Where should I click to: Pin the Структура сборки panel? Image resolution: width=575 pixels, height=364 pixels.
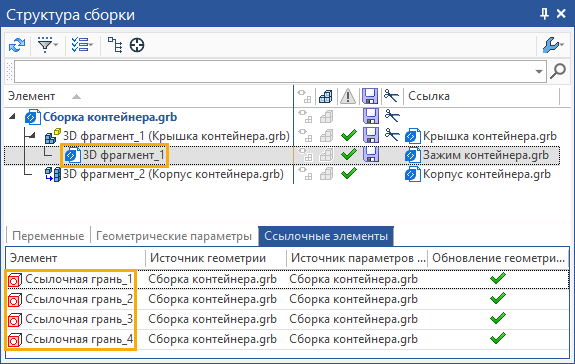click(x=545, y=14)
